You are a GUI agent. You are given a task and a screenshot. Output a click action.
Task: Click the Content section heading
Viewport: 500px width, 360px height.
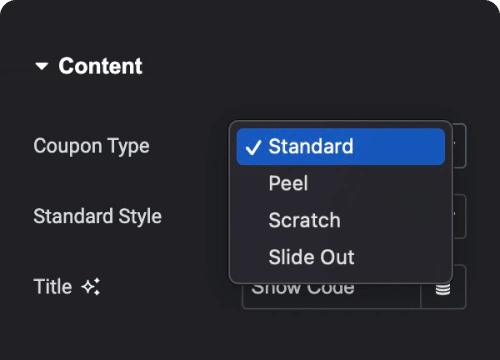click(x=100, y=66)
